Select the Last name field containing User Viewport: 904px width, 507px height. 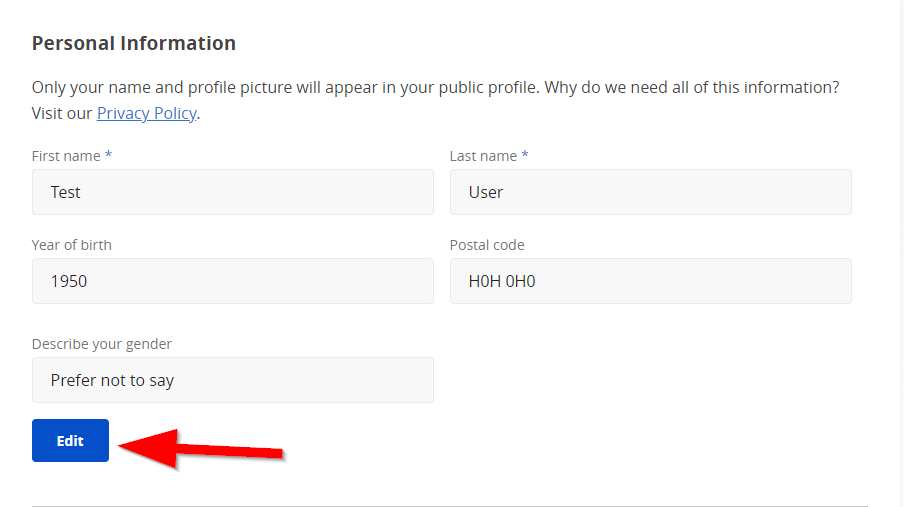point(650,192)
